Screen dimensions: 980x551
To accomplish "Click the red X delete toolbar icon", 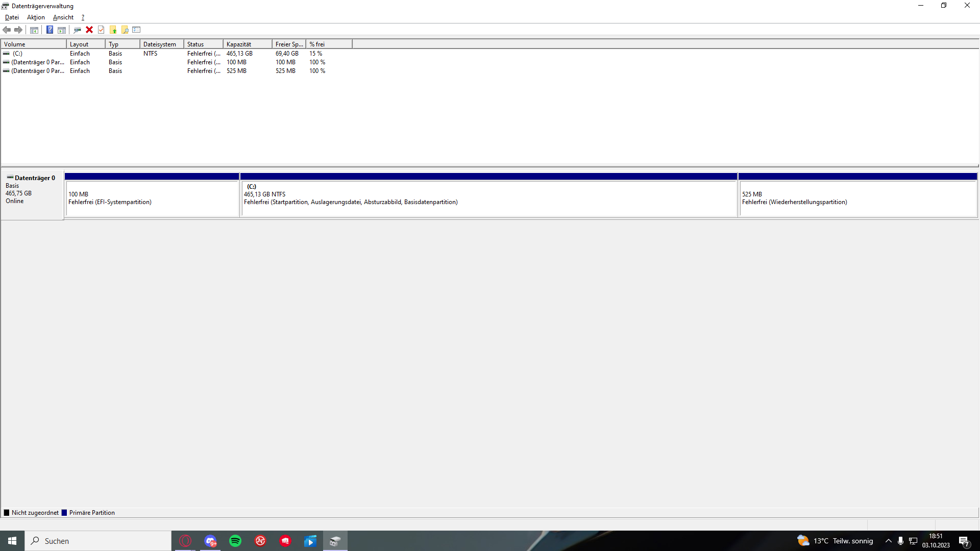I will click(89, 30).
